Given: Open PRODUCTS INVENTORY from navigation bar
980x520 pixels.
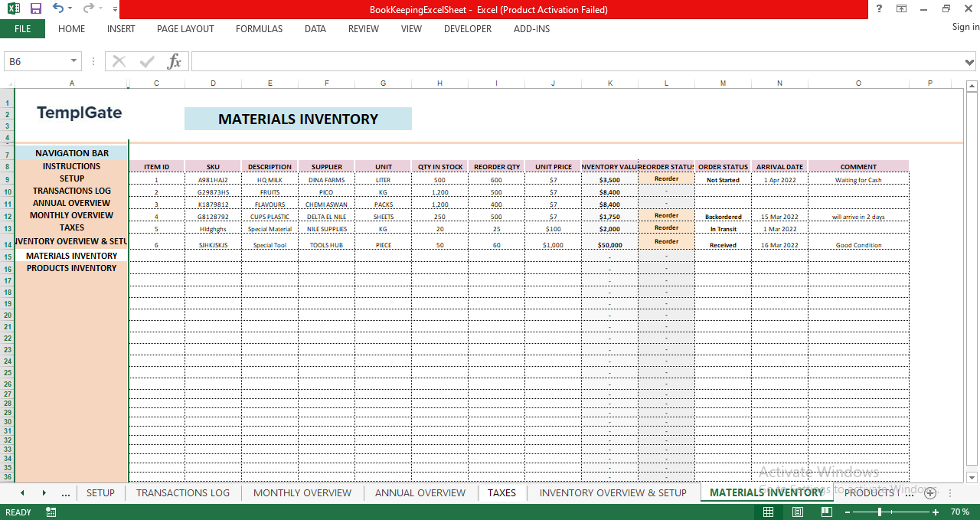Looking at the screenshot, I should tap(72, 268).
